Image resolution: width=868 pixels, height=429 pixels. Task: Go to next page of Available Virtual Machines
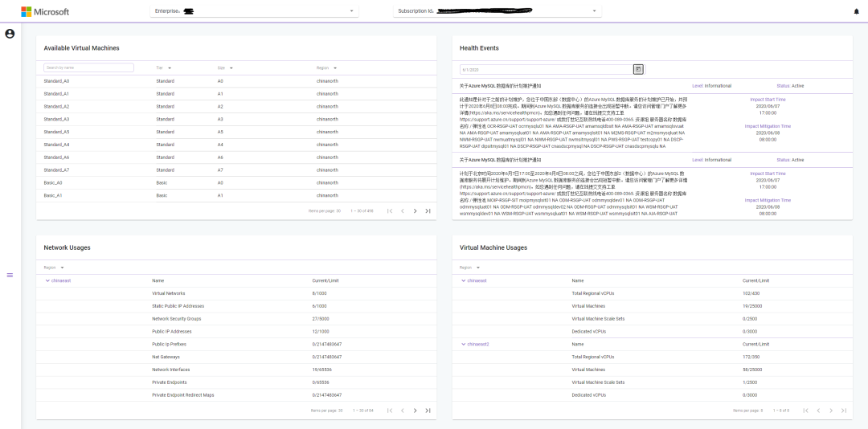[416, 211]
